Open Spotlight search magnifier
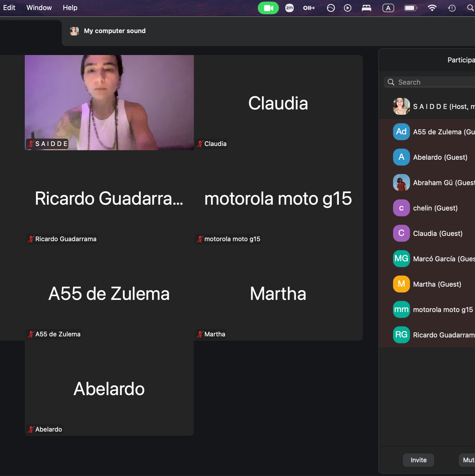 470,8
